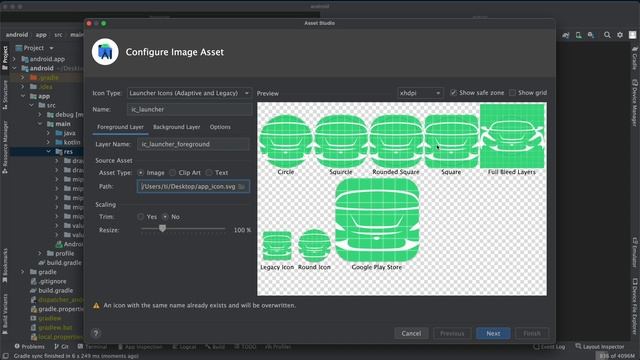Viewport: 640px width, 360px height.
Task: Open the Resource Manager side panel
Action: click(x=5, y=147)
